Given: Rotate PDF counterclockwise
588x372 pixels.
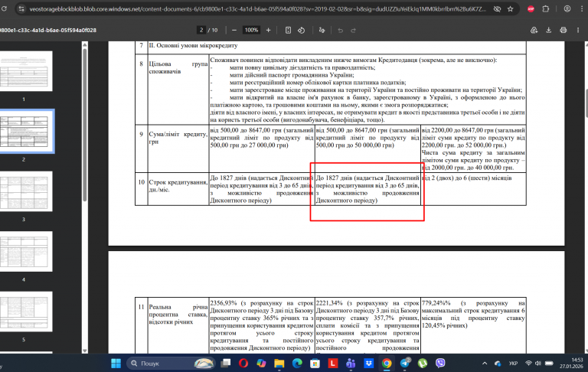Looking at the screenshot, I should [302, 30].
